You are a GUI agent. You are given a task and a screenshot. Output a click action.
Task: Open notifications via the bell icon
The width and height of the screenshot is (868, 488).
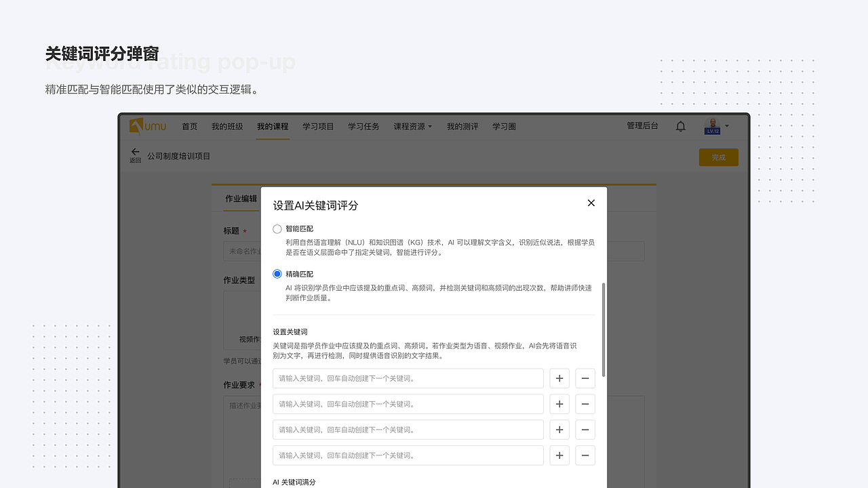tap(680, 126)
